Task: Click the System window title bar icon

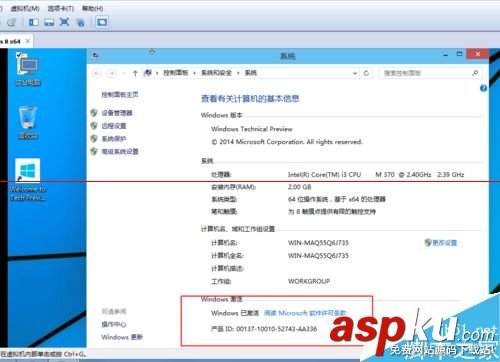Action: coord(96,55)
